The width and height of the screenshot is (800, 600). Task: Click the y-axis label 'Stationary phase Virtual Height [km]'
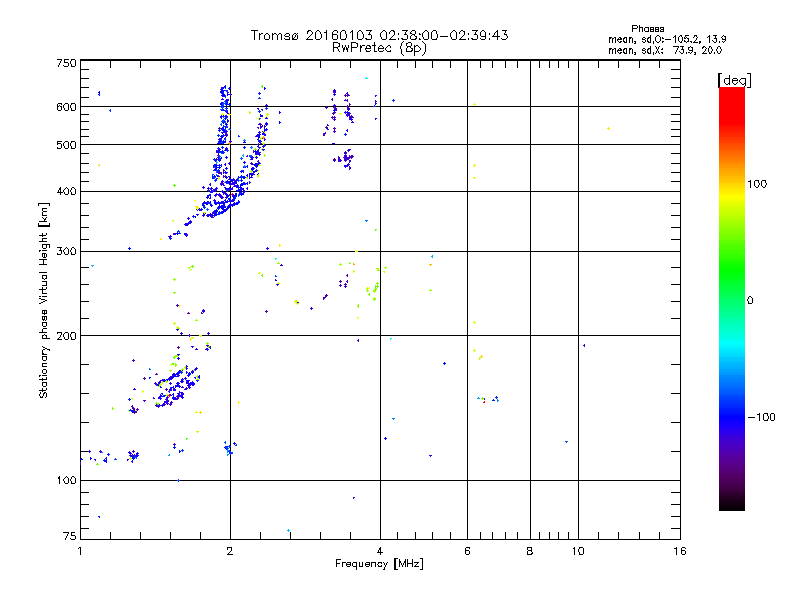pyautogui.click(x=43, y=300)
